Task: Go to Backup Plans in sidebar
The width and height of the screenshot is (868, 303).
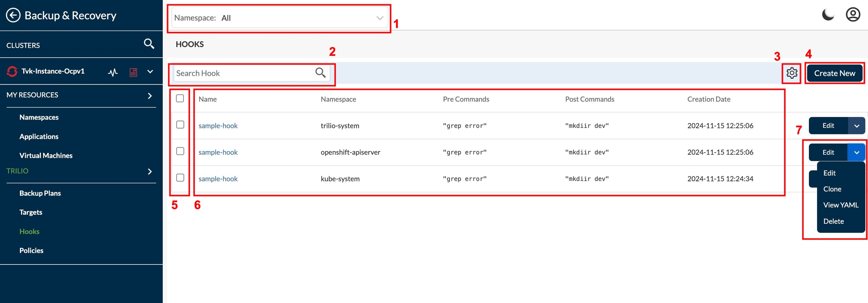Action: point(40,193)
